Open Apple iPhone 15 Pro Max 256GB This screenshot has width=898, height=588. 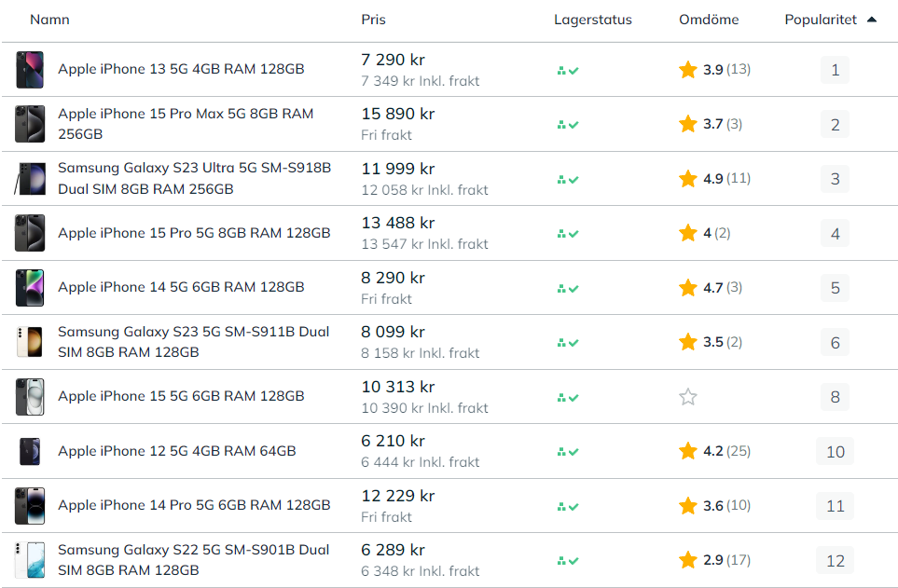tap(186, 124)
